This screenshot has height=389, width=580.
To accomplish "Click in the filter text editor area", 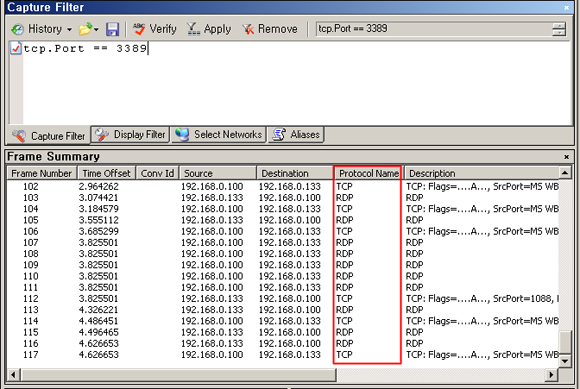I will click(297, 83).
